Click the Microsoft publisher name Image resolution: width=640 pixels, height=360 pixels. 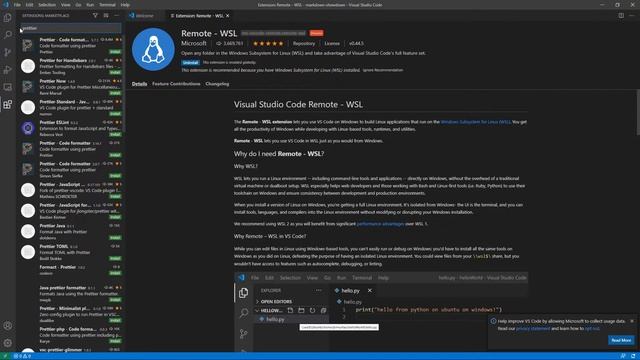pos(194,43)
